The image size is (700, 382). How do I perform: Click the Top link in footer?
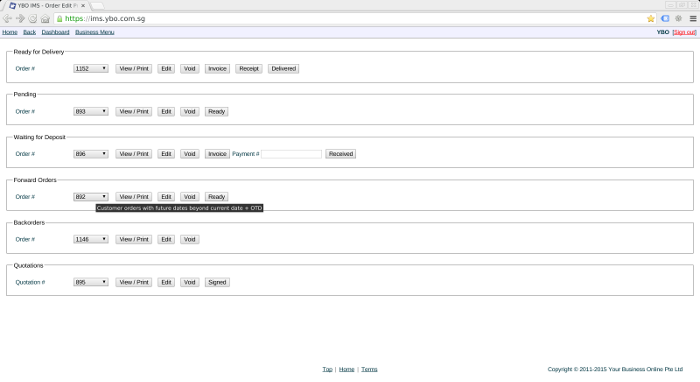pos(327,369)
